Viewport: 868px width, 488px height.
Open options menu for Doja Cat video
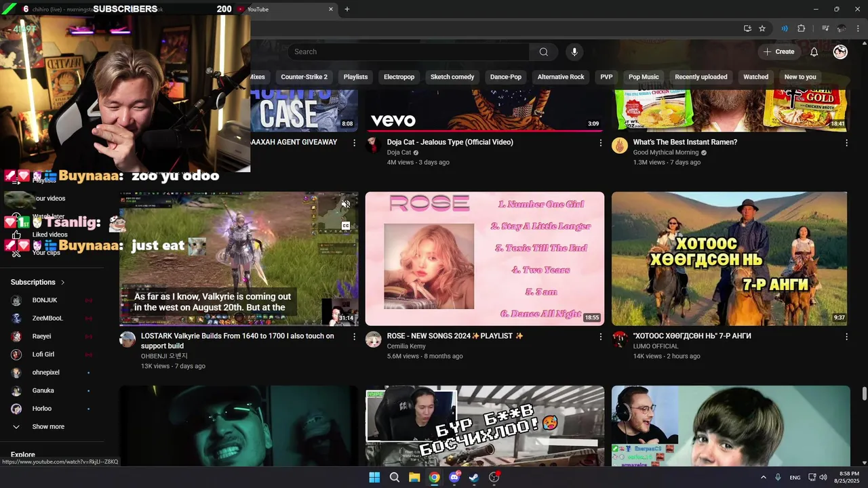(600, 143)
